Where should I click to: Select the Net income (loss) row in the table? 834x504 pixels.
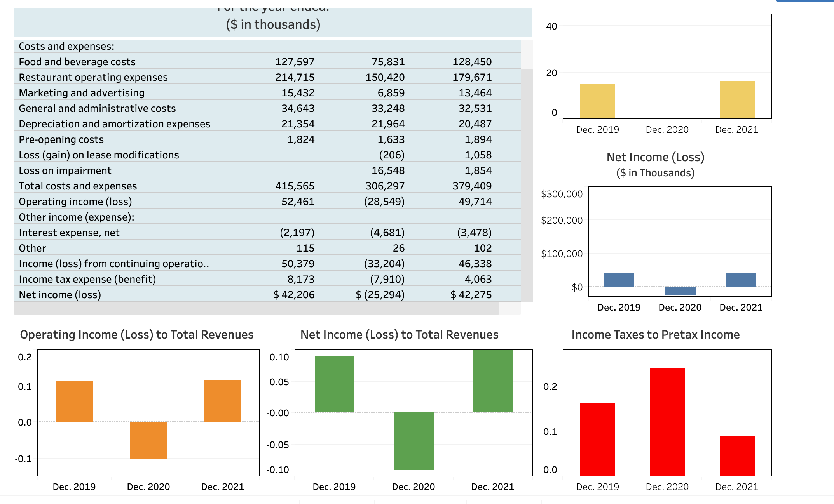click(x=60, y=295)
